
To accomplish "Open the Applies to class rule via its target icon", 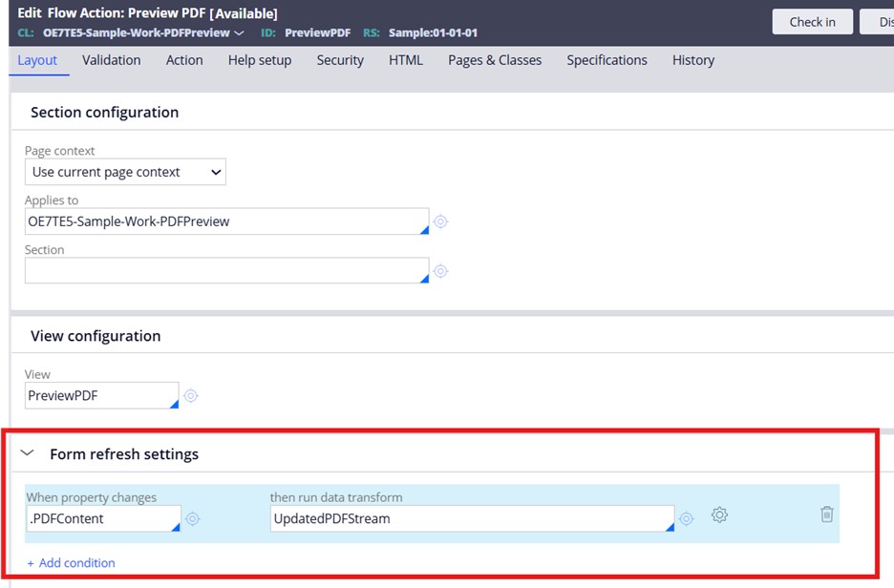I will click(x=440, y=220).
